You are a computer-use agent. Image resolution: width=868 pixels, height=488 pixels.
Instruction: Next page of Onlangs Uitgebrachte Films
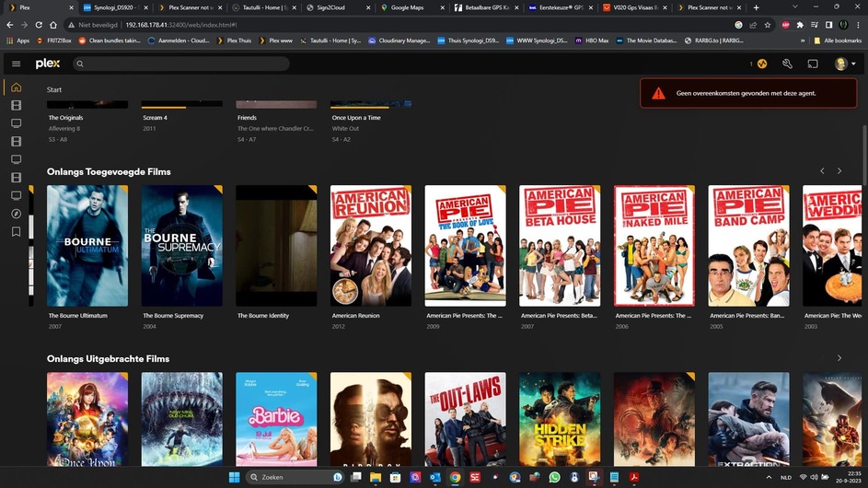[x=839, y=358]
